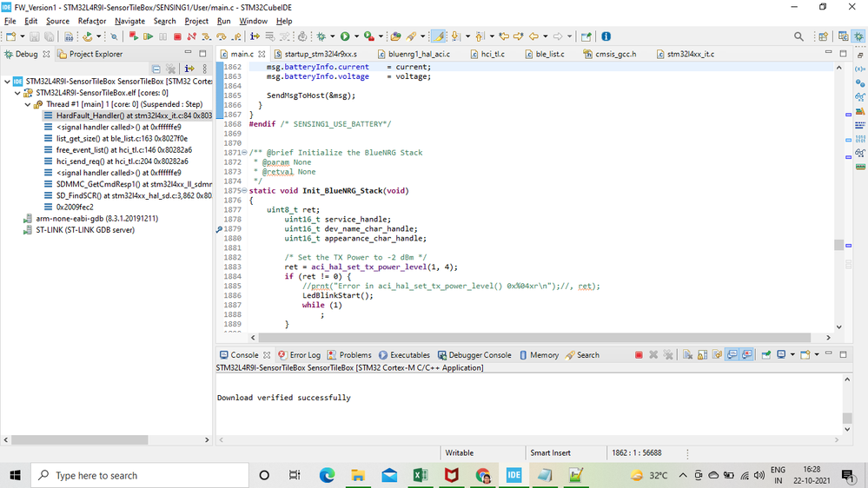Click the Debug bug launch icon

point(321,36)
